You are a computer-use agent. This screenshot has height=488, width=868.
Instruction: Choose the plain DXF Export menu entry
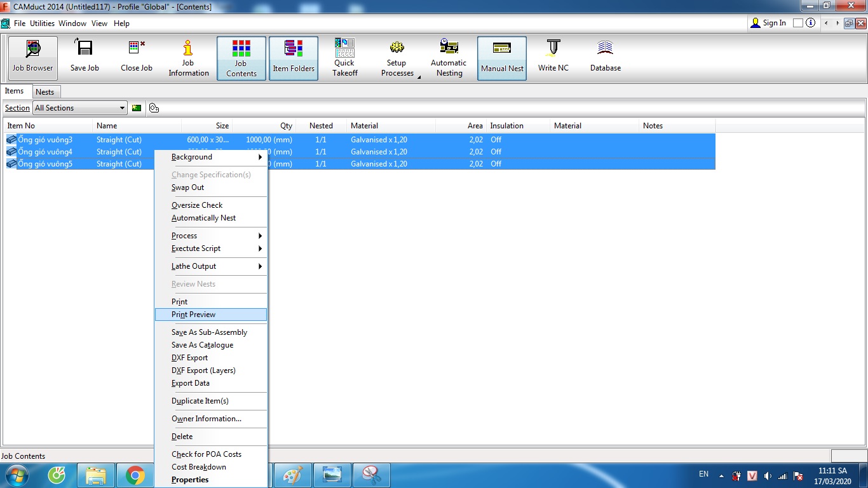[211, 358]
